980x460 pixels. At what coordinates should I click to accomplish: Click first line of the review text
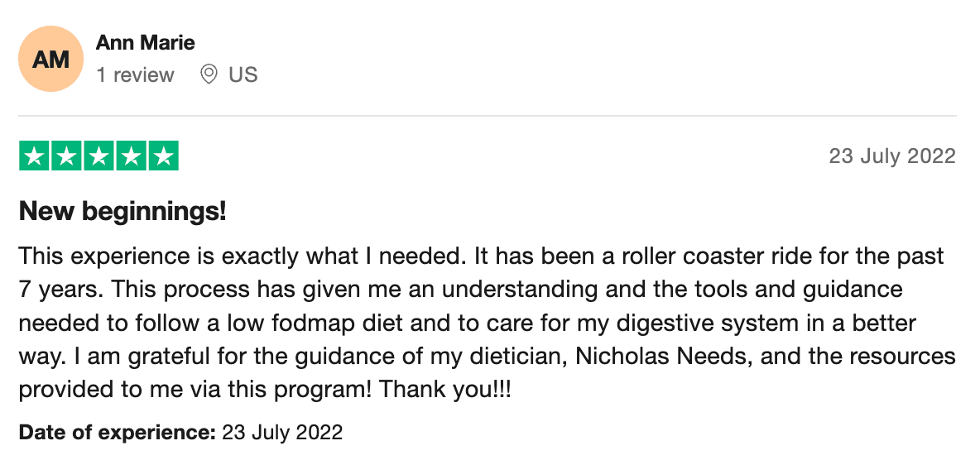(481, 256)
